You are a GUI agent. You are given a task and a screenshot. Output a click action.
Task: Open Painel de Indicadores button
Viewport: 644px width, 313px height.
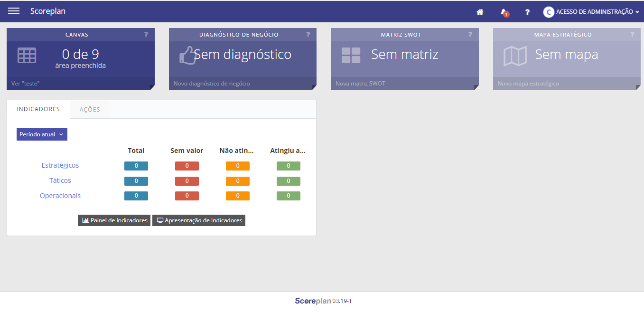(114, 220)
